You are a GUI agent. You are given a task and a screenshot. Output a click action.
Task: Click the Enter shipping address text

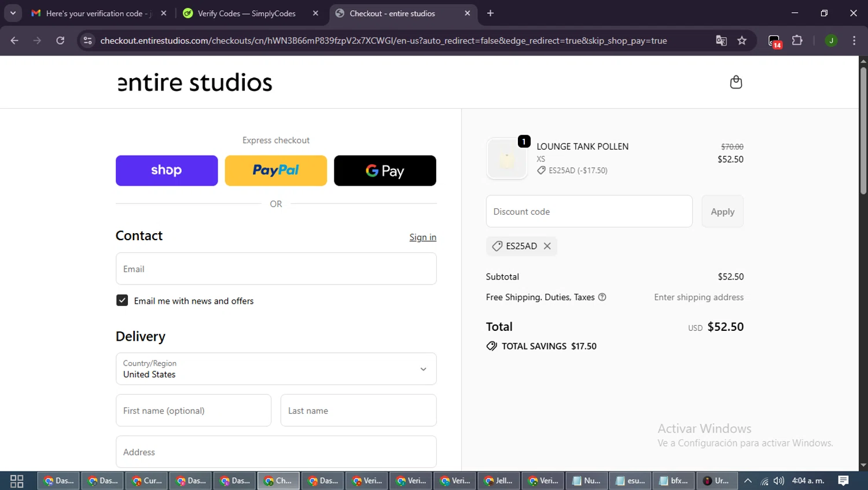pyautogui.click(x=698, y=297)
